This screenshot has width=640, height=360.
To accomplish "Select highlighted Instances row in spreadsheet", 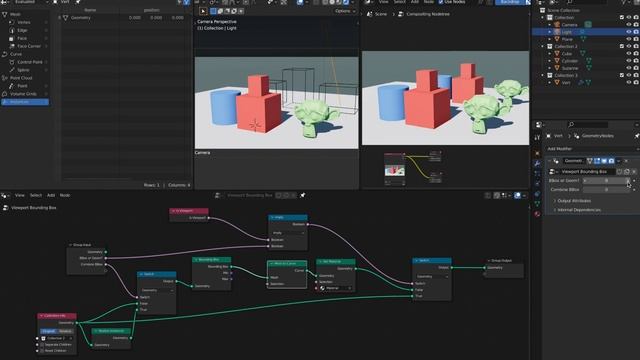I will tap(25, 102).
